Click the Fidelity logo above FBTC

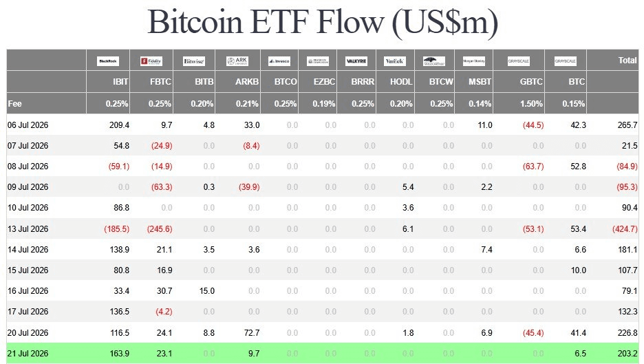pyautogui.click(x=151, y=61)
